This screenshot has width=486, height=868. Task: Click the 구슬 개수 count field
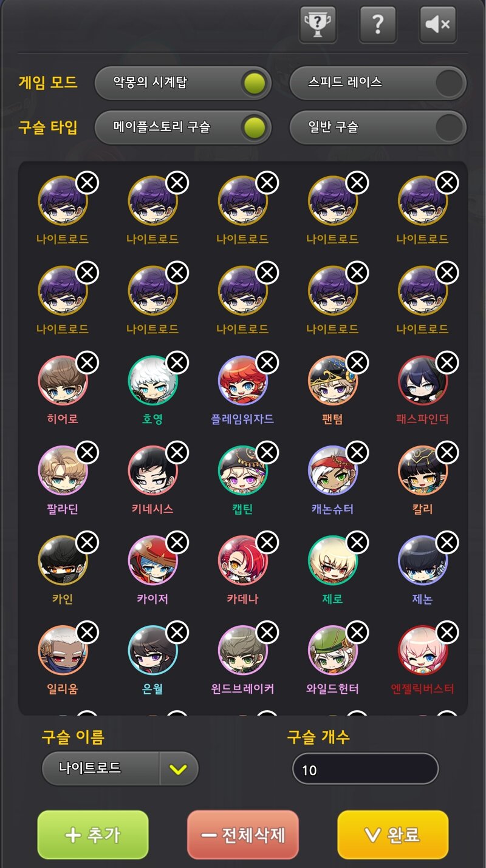point(365,770)
